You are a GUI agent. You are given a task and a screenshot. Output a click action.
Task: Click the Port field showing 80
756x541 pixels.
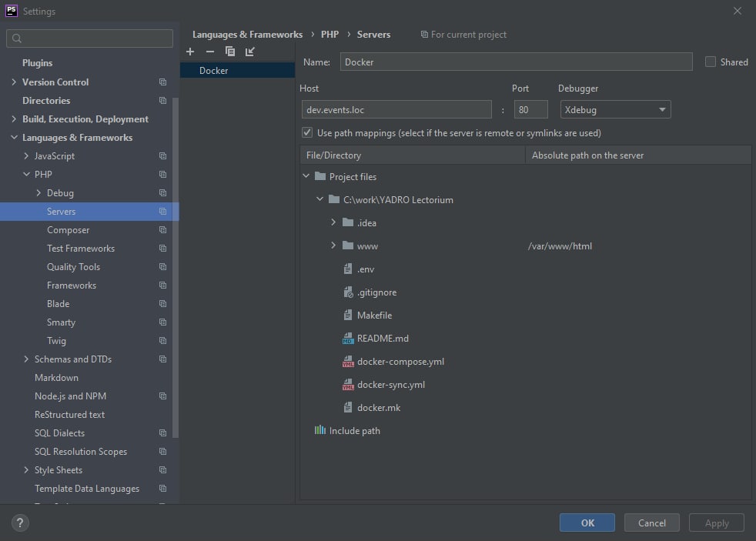pos(530,110)
